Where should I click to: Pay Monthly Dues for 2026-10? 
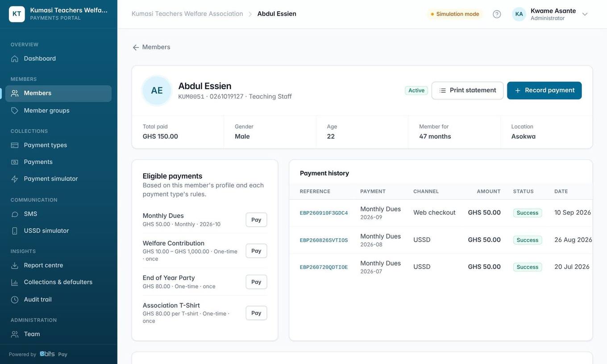pos(256,220)
